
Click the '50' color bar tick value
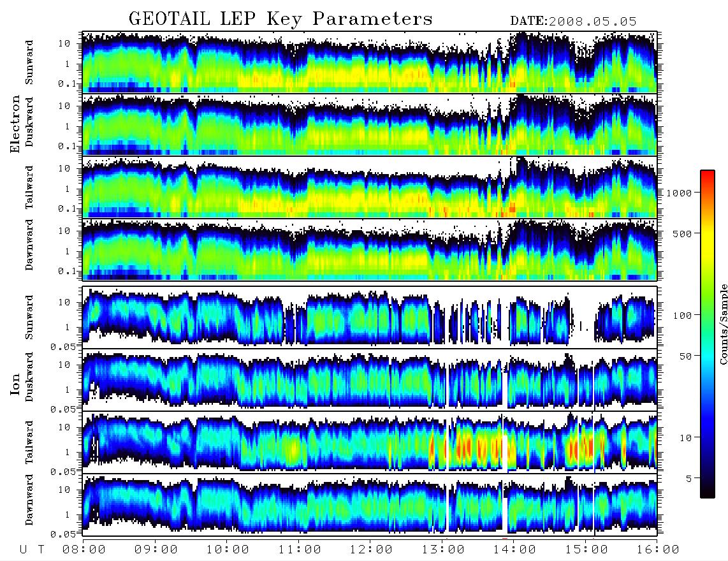685,356
